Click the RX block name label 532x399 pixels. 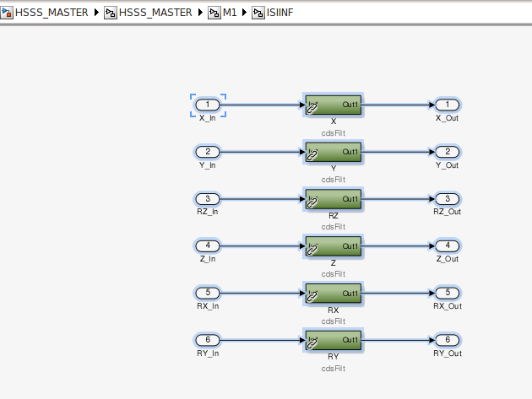pyautogui.click(x=334, y=310)
